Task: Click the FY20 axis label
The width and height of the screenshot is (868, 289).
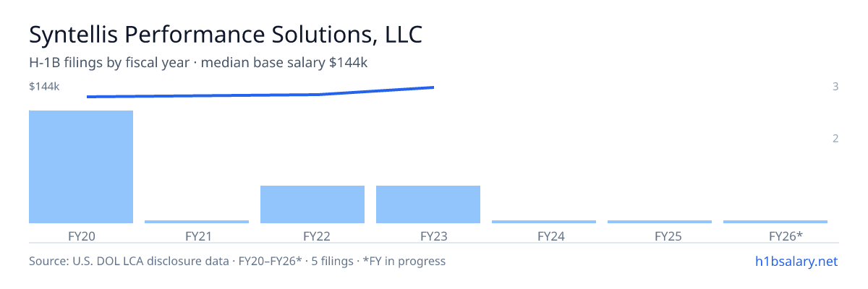Action: point(81,236)
